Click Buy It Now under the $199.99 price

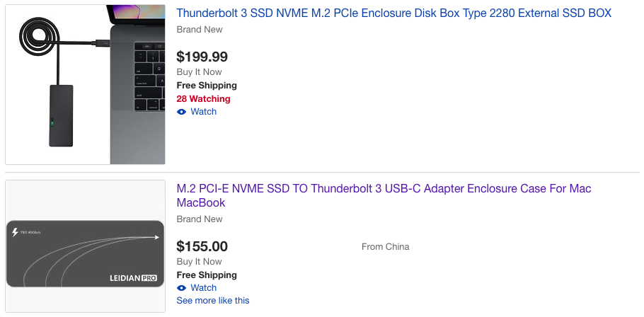point(199,72)
